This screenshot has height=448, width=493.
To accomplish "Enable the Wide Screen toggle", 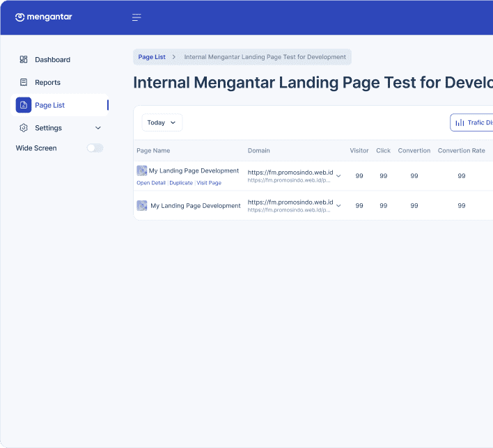I will click(x=95, y=148).
